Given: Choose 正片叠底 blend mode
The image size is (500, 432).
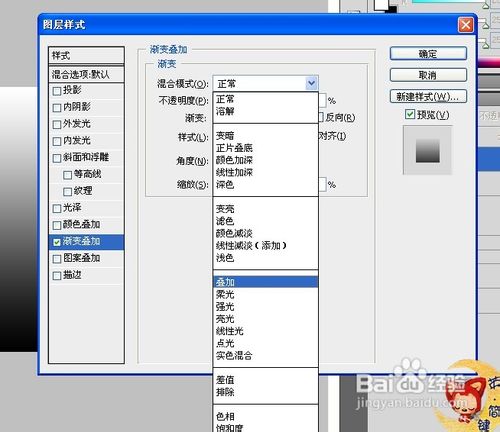Looking at the screenshot, I should (266, 148).
